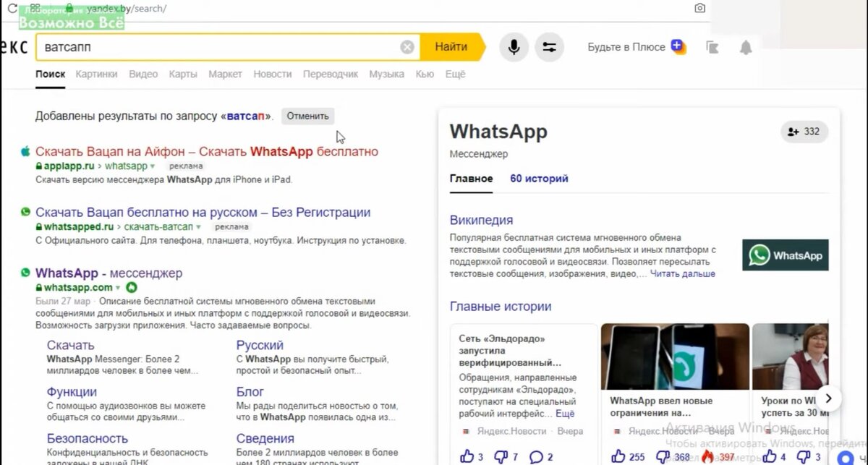The image size is (868, 465).
Task: Open search settings sliders icon
Action: [549, 47]
